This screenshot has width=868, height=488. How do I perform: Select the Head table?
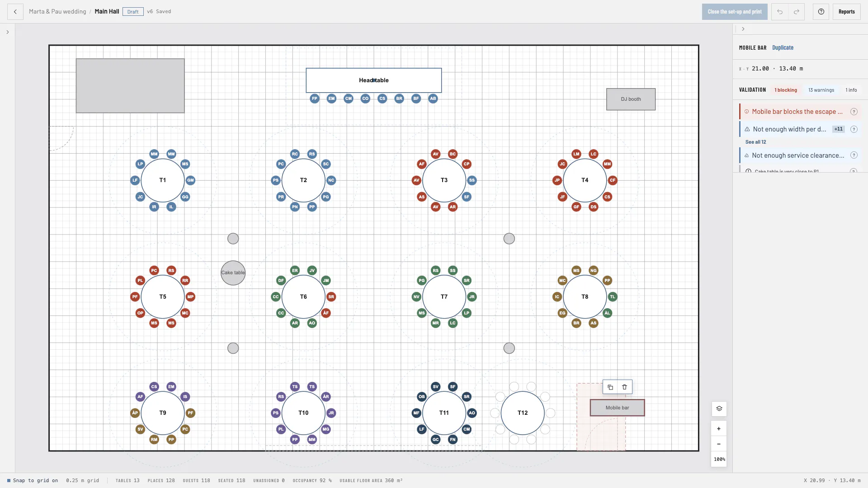coord(373,80)
